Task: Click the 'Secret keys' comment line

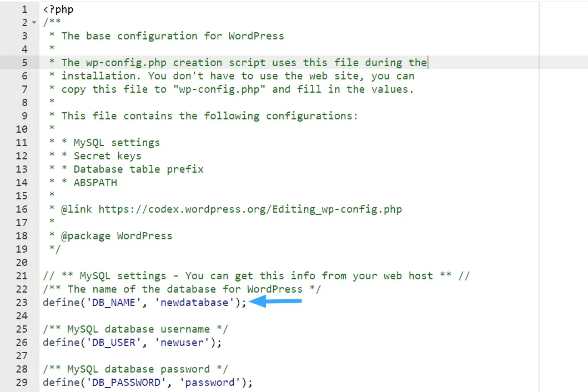Action: [x=107, y=156]
